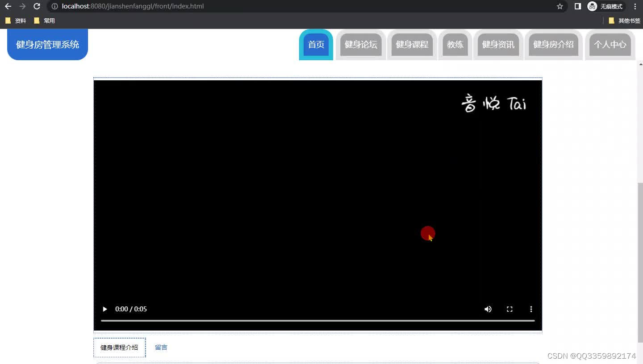Bookmark this page with the star icon
Viewport: 643px width, 364px height.
tap(560, 6)
